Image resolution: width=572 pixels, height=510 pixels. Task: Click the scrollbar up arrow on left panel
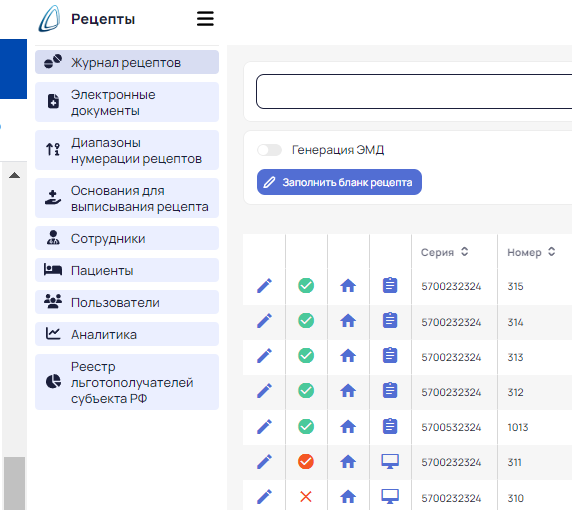14,175
